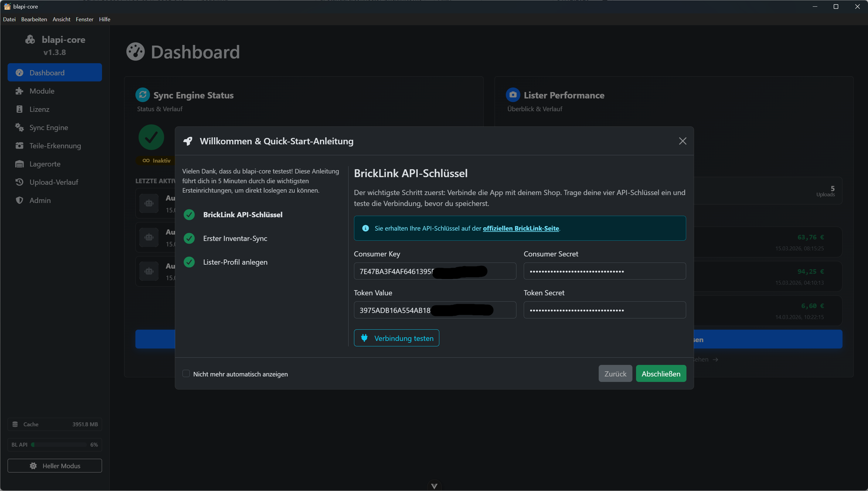Click the Sync Engine gears icon
868x491 pixels.
[x=19, y=128]
